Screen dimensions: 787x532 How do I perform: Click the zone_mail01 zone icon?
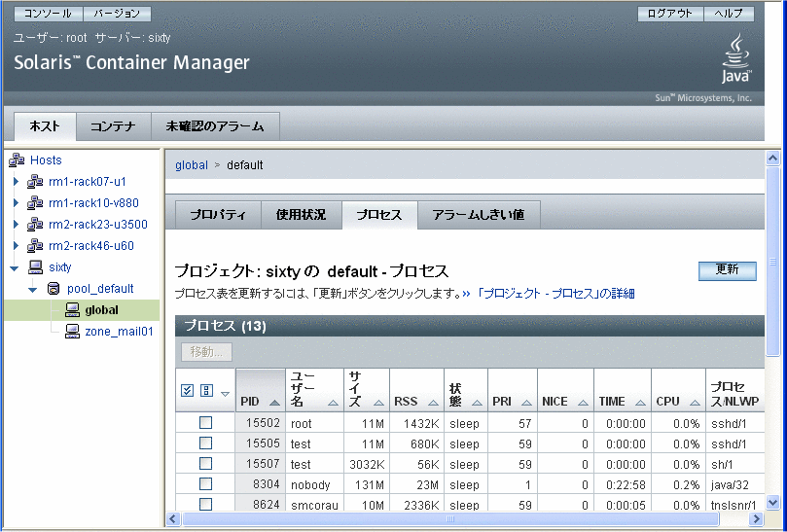[72, 332]
